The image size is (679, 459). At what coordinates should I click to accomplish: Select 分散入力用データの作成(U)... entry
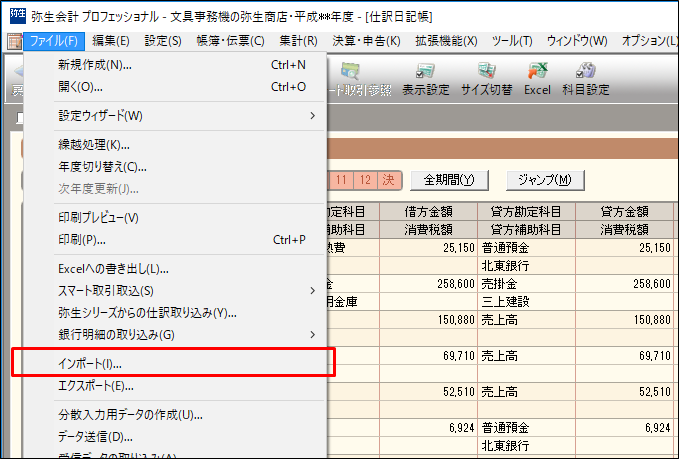175,415
